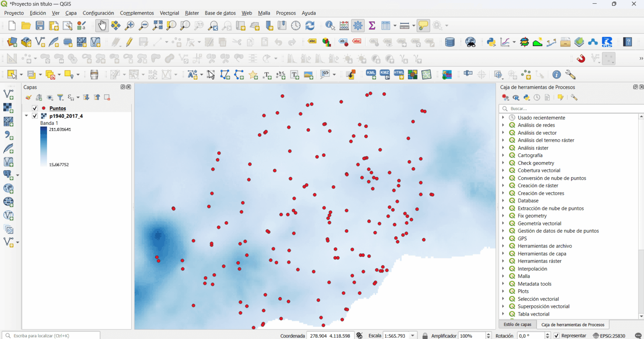This screenshot has width=644, height=339.
Task: Expand the Análisis ráster category
Action: pyautogui.click(x=504, y=148)
